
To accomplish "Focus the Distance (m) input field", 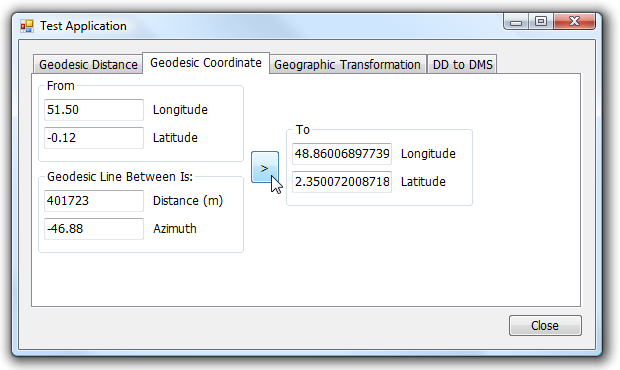I will click(x=94, y=201).
